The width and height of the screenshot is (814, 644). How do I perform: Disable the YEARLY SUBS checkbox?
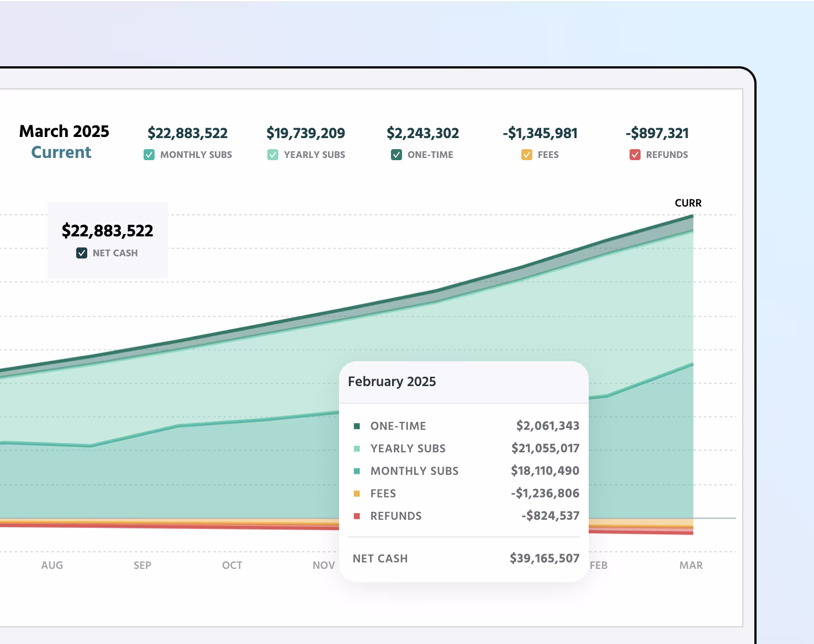(272, 155)
